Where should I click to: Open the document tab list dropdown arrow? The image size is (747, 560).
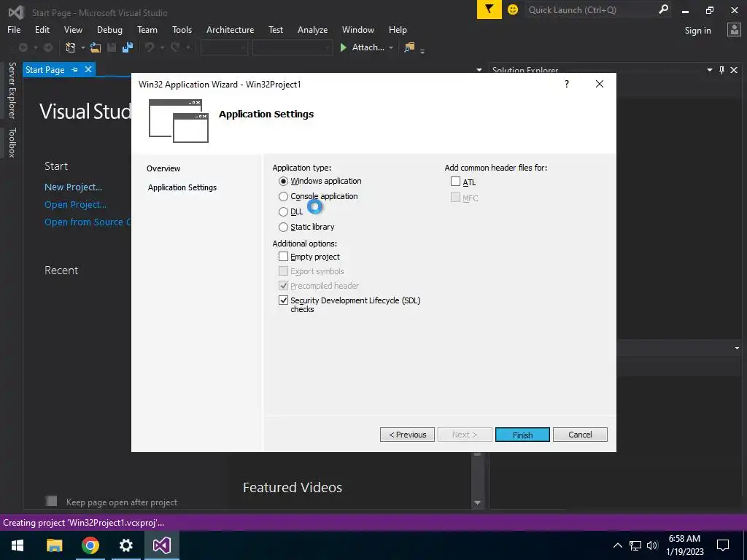pyautogui.click(x=479, y=70)
